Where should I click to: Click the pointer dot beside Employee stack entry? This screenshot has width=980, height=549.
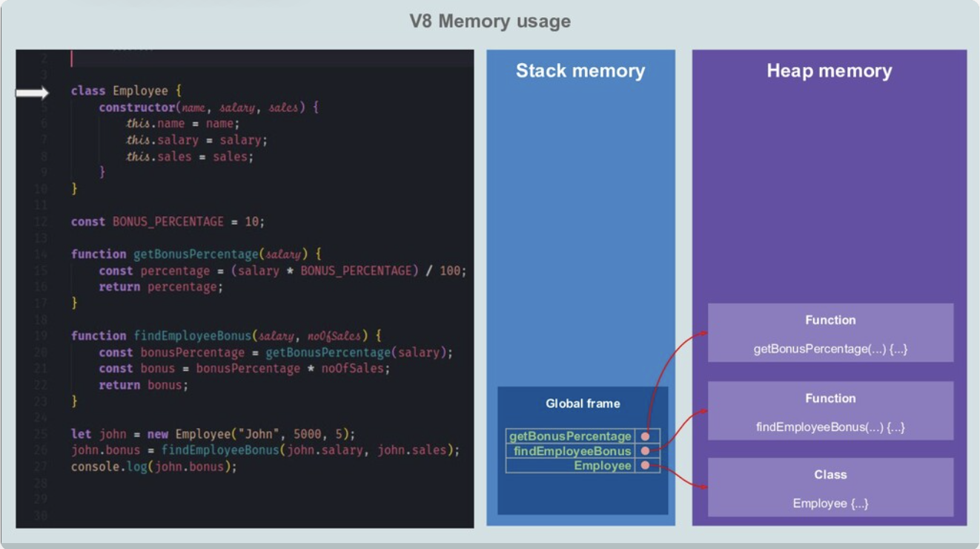point(645,465)
